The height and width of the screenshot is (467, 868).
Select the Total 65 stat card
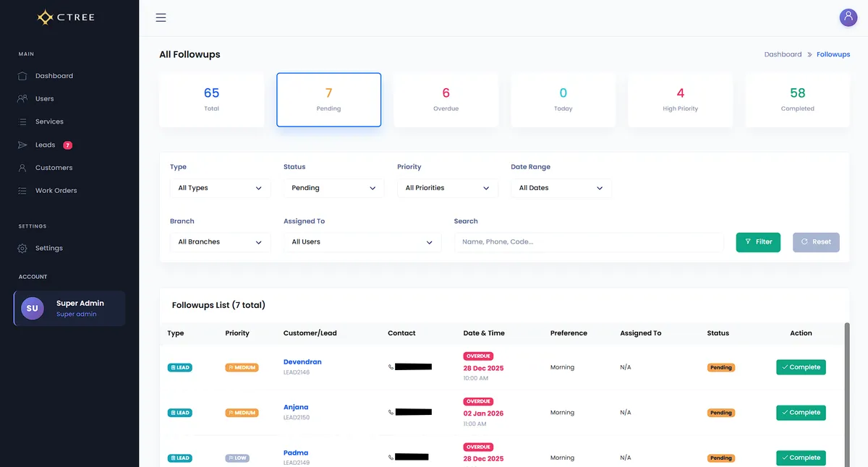click(x=212, y=100)
